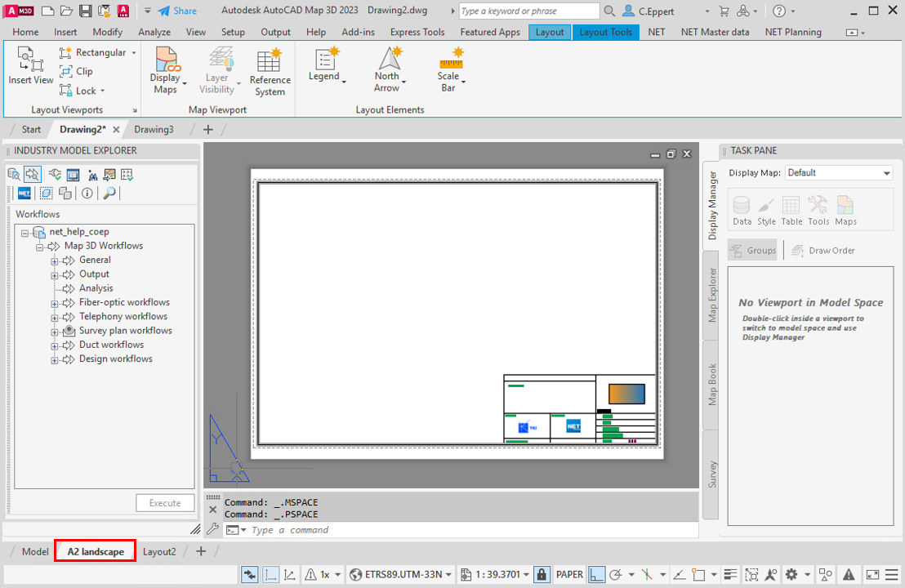The width and height of the screenshot is (905, 588).
Task: Open the Display Map Default dropdown
Action: (x=839, y=172)
